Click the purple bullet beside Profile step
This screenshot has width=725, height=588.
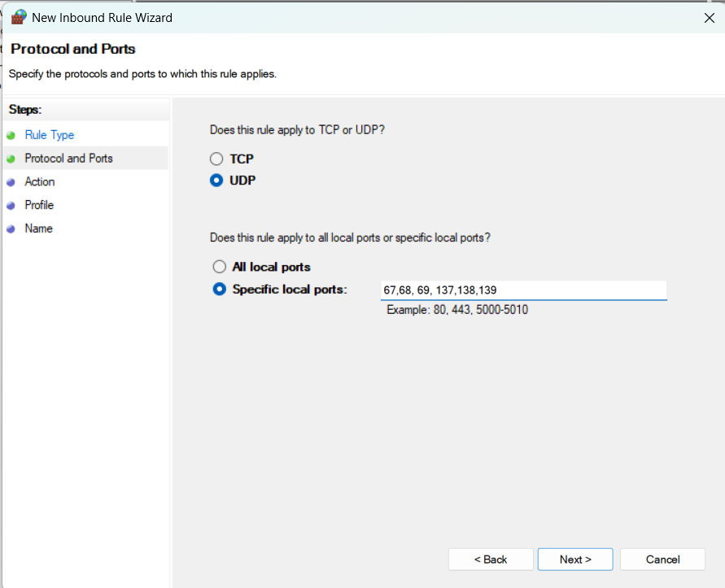[11, 206]
